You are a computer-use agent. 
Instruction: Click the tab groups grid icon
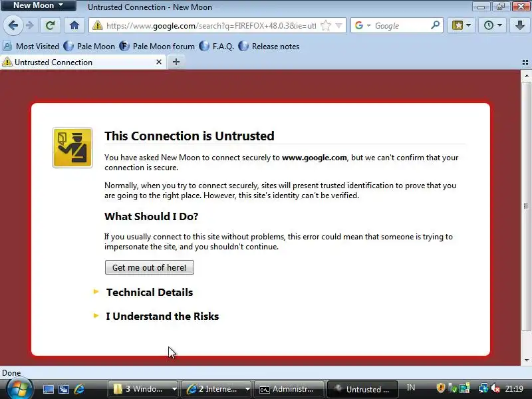525,63
